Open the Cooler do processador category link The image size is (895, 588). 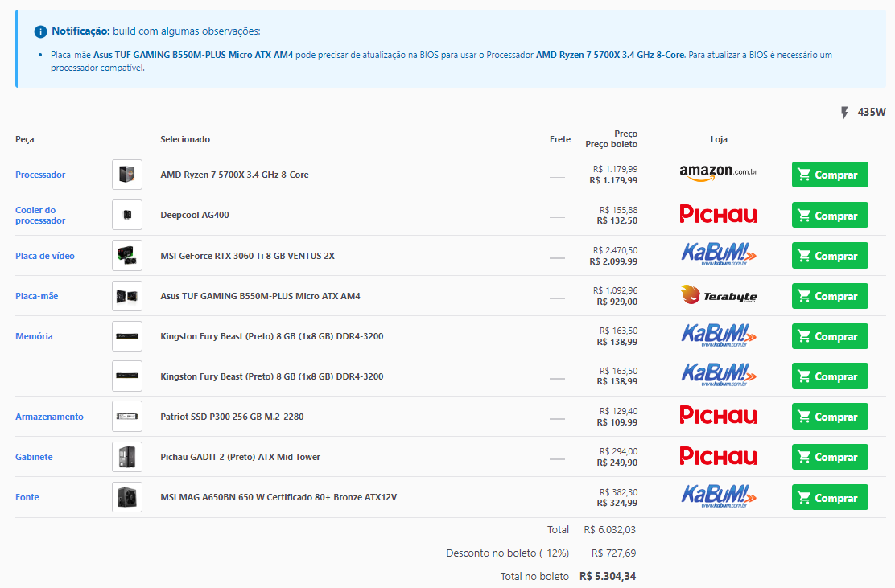[x=40, y=215]
